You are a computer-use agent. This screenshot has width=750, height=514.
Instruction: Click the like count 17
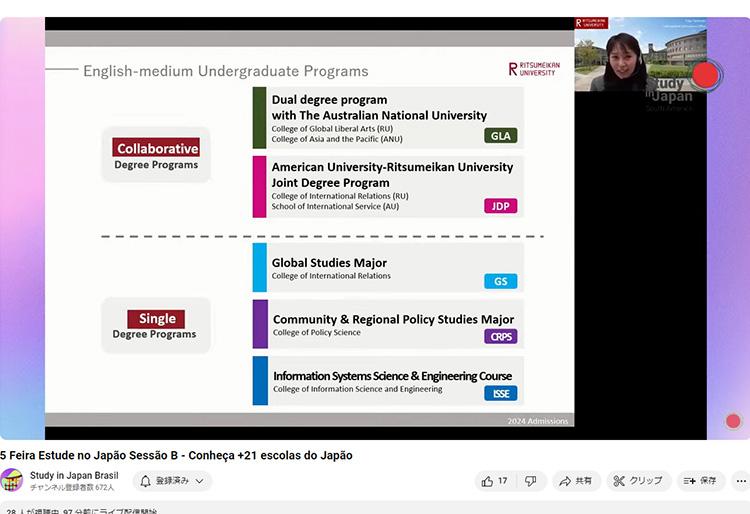click(502, 481)
